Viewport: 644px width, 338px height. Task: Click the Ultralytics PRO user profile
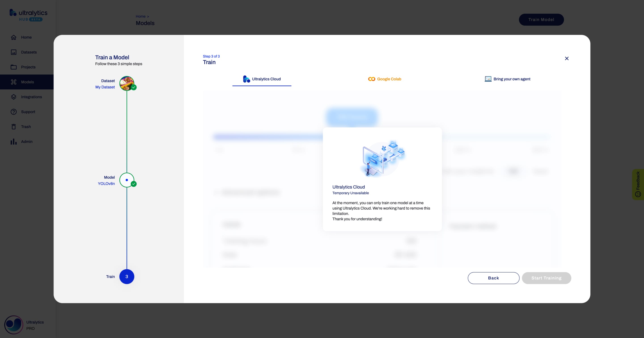pyautogui.click(x=25, y=325)
